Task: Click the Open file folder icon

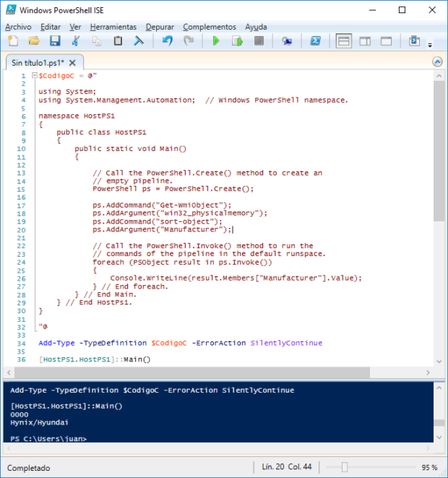Action: [33, 41]
